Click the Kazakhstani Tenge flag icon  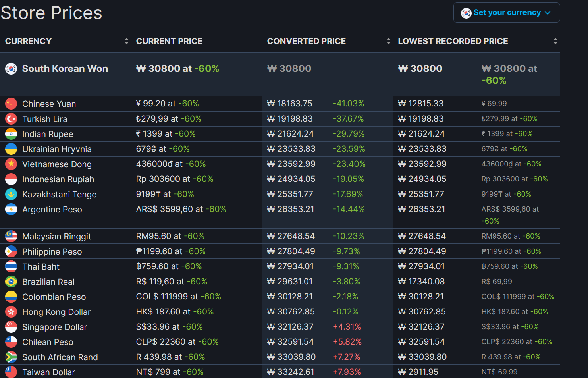11,194
